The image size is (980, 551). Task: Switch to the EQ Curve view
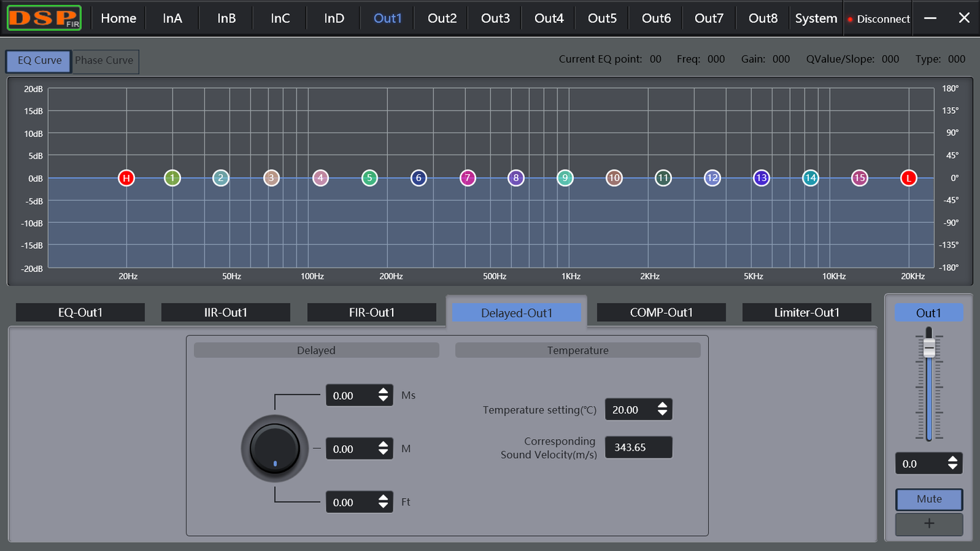(39, 60)
